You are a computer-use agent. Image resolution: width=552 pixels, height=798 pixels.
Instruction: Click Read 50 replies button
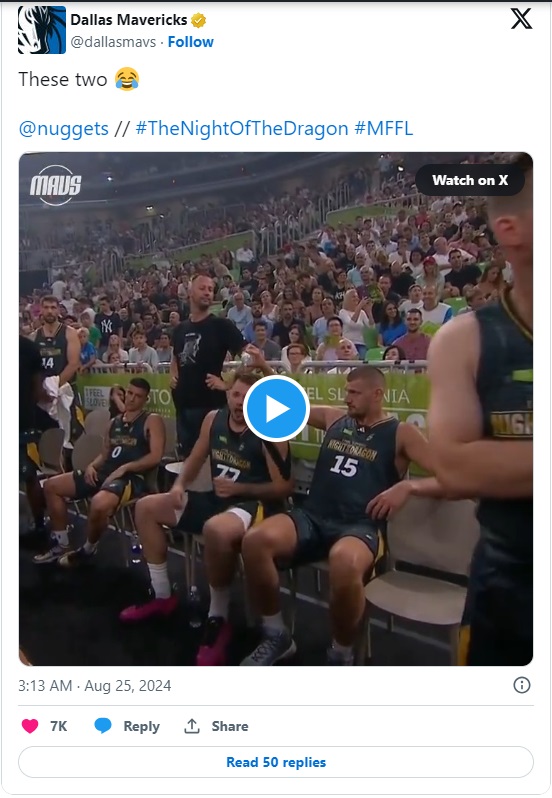click(276, 762)
